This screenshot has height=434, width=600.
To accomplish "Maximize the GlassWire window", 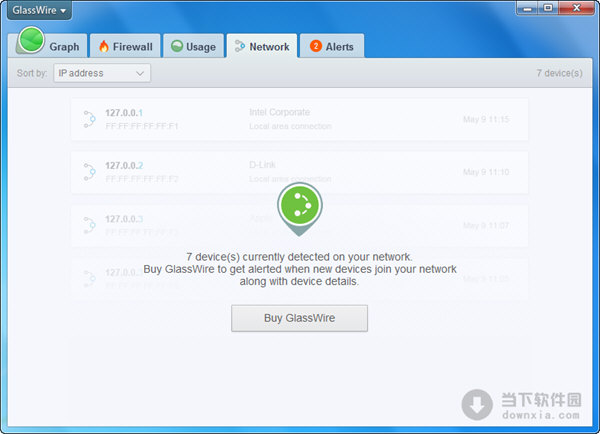I will click(548, 8).
